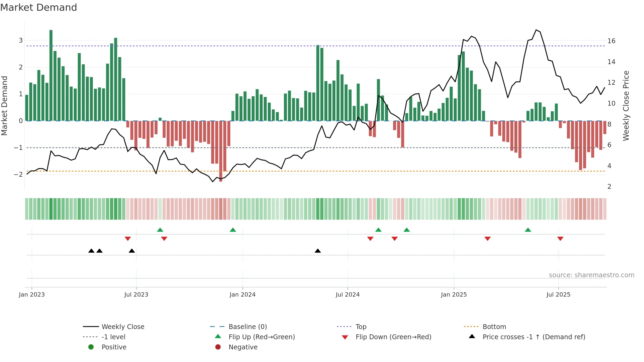
Task: Toggle Price crosses -1 ↑ (Demand ref) legend entry
Action: click(527, 337)
